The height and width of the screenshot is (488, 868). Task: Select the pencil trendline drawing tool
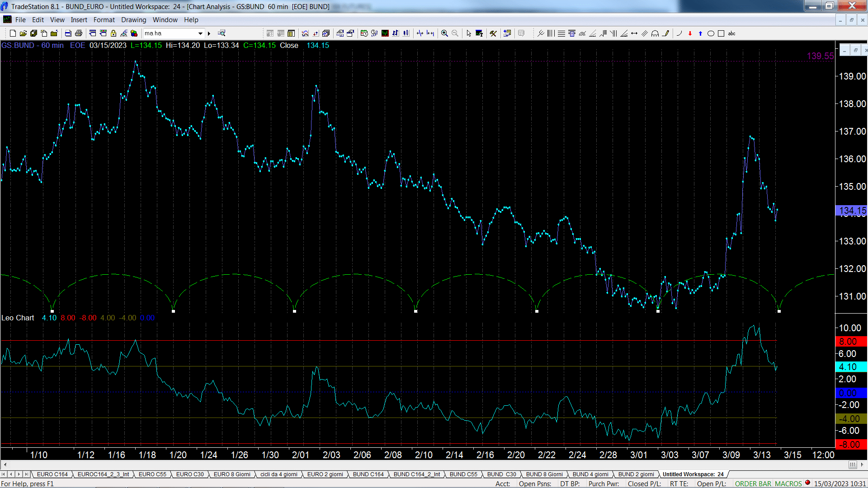point(665,33)
